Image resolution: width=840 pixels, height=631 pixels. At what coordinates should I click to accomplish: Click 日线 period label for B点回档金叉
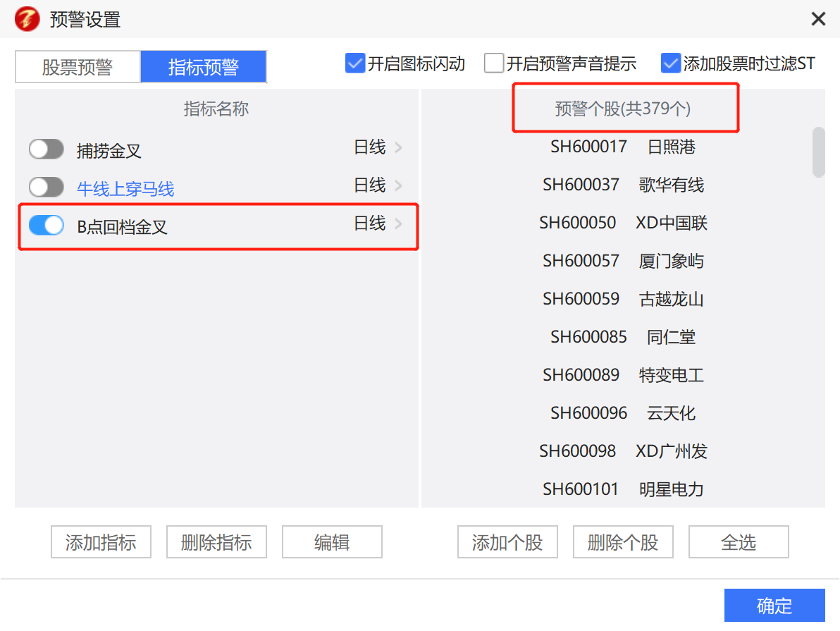click(x=370, y=223)
